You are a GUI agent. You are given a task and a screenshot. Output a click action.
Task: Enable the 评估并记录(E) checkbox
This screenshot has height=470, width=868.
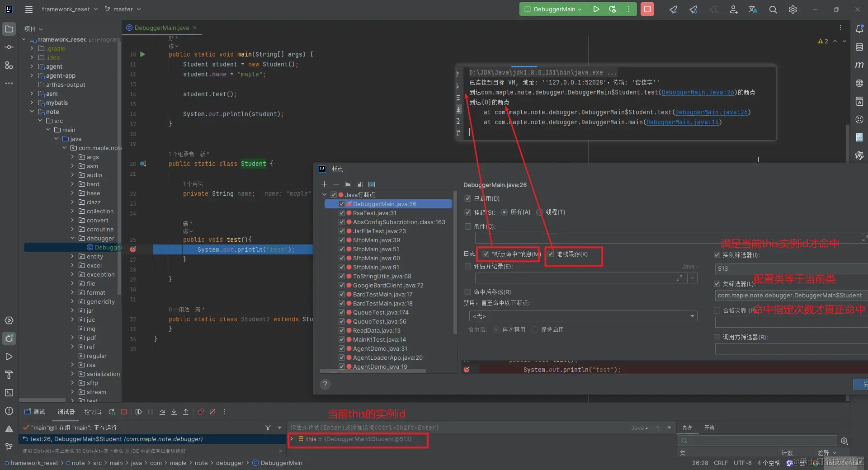tap(468, 266)
